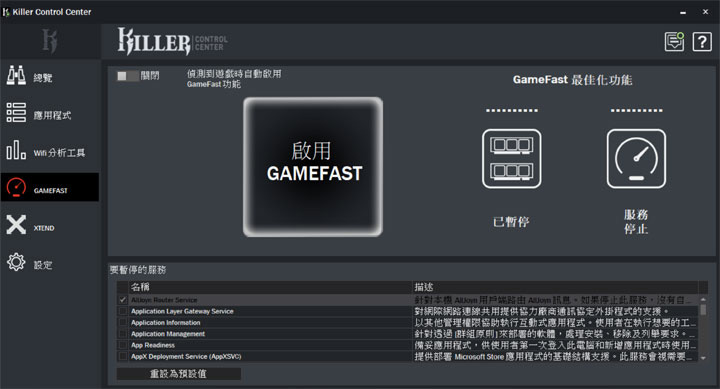The image size is (720, 389).
Task: Sort services by 描述 column header
Action: tap(555, 288)
